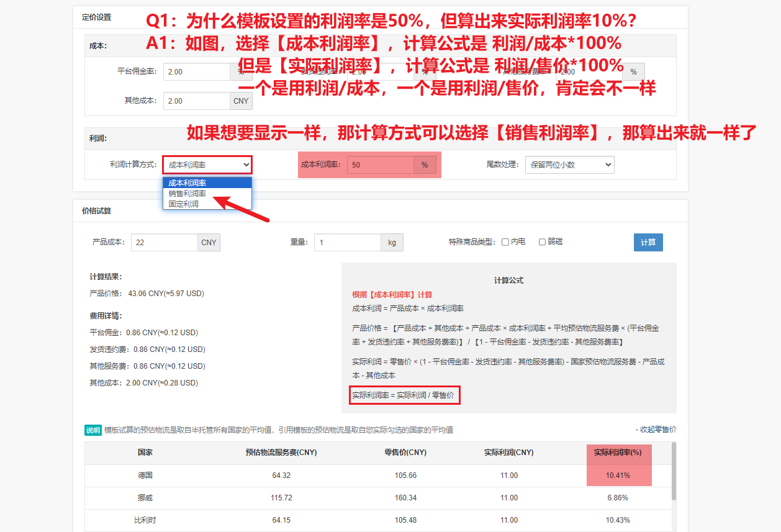Click the 定价设置 section heading
Screen dimensions: 781x532
pyautogui.click(x=96, y=17)
